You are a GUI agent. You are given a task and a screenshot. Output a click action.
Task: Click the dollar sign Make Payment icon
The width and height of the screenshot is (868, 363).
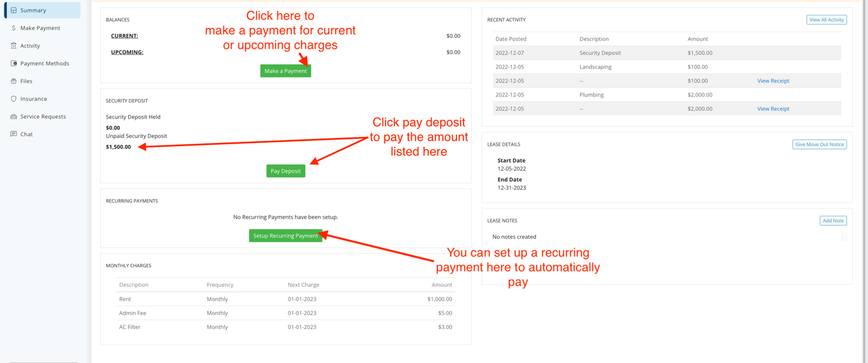(x=14, y=28)
